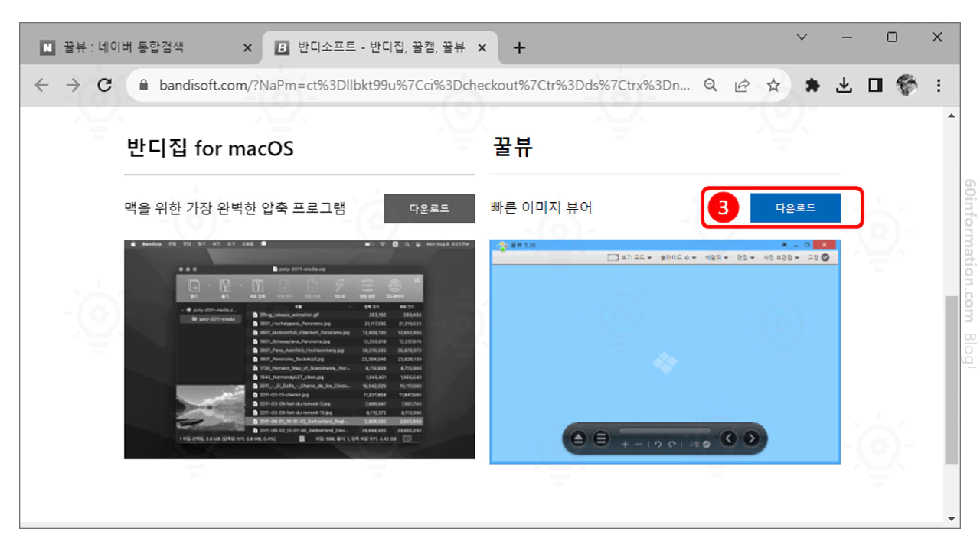
Task: Toggle the browser side panel
Action: 875,85
